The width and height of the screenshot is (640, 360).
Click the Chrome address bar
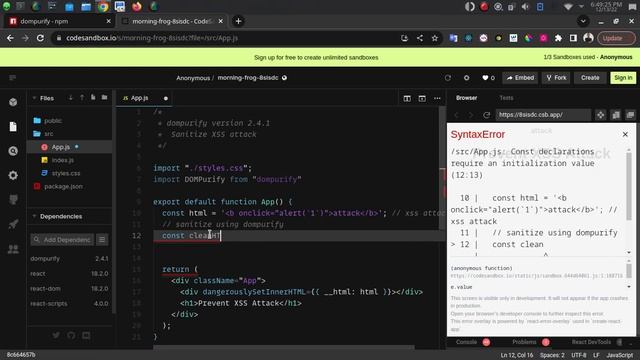[224, 38]
